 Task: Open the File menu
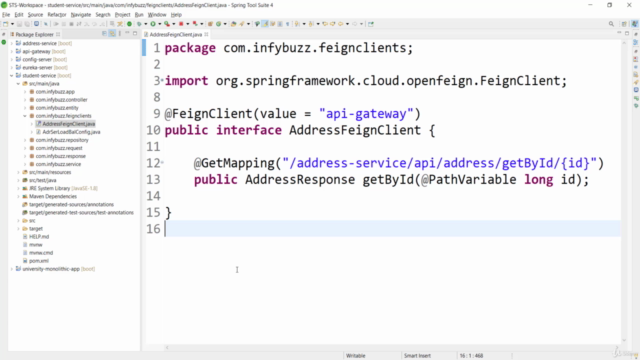(x=6, y=15)
